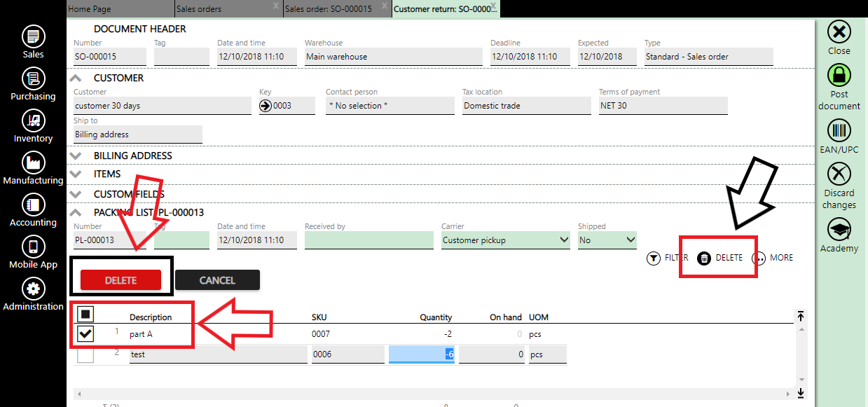This screenshot has height=407, width=868.
Task: Click the UOM pcs field in test row
Action: click(x=547, y=354)
